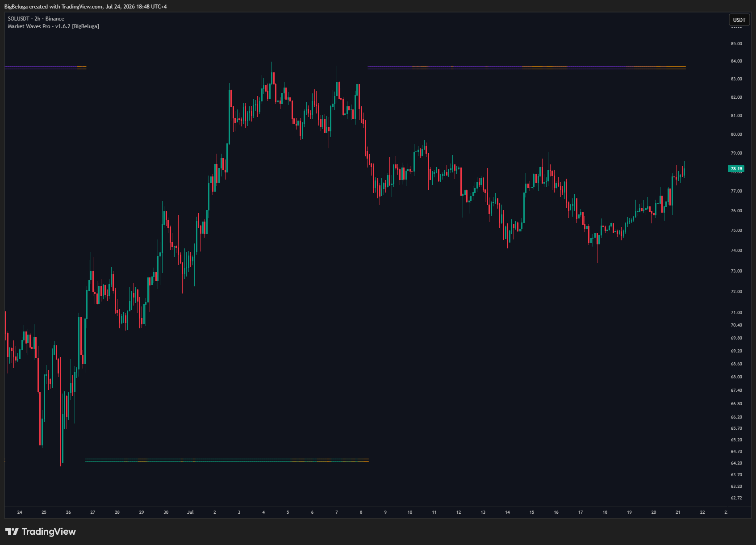Select the SOLUSDT · 2h · Binance symbol title
The width and height of the screenshot is (756, 545).
click(x=36, y=19)
